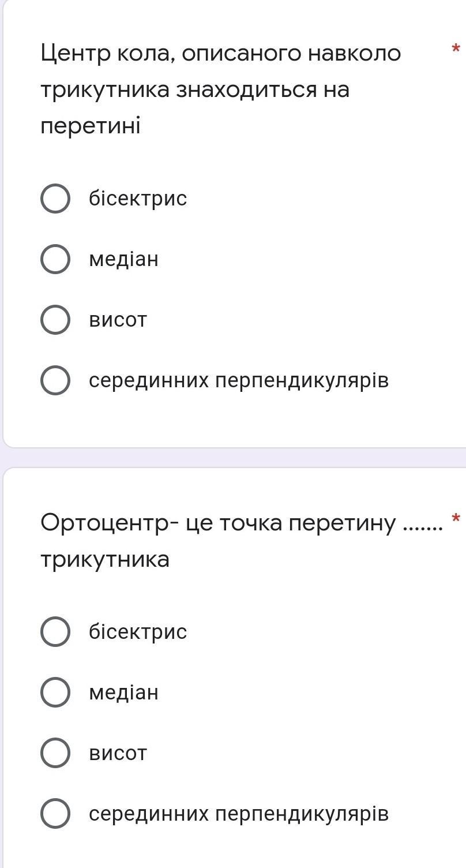
Task: Click the 'Центр кола, описаного навколо' question title
Action: [220, 54]
